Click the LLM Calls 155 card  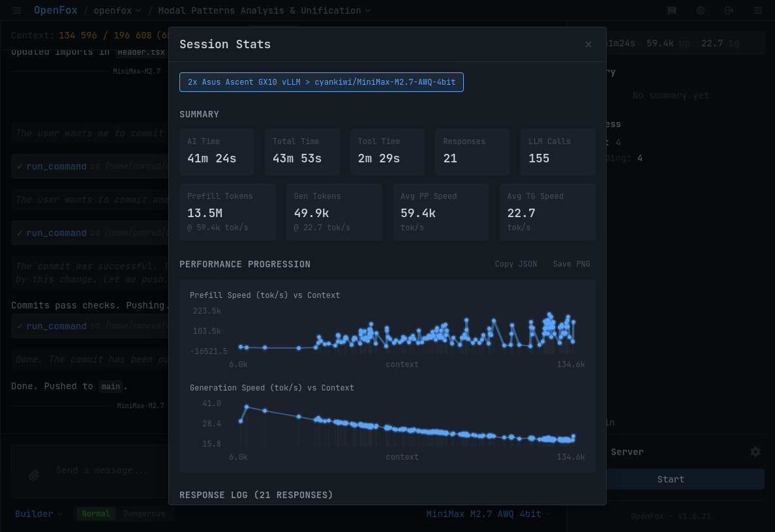point(558,152)
